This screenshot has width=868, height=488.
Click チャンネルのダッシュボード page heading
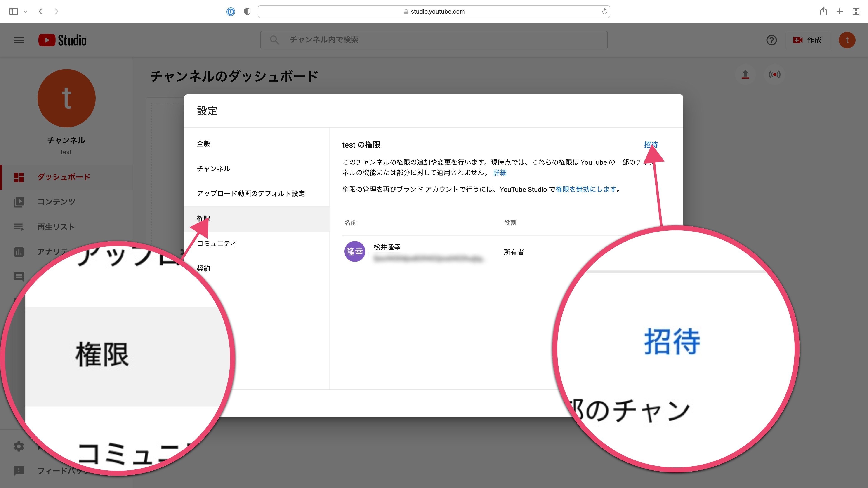[x=234, y=76]
